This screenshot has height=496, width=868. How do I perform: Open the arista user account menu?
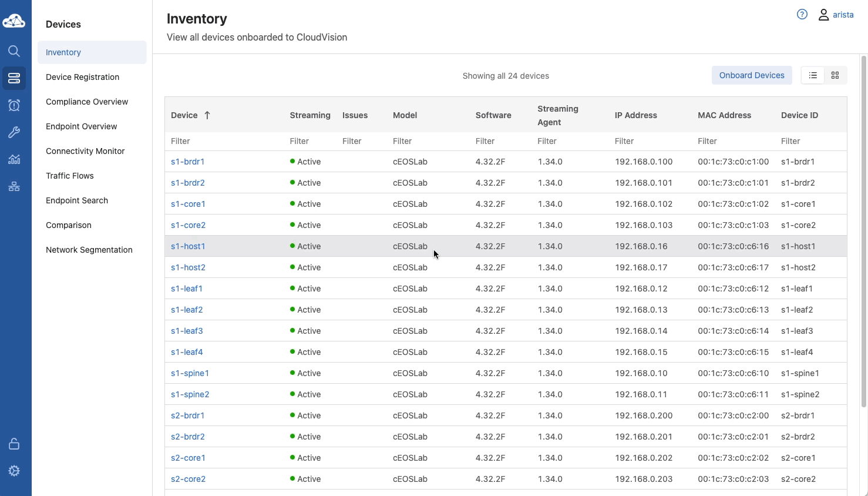(836, 15)
